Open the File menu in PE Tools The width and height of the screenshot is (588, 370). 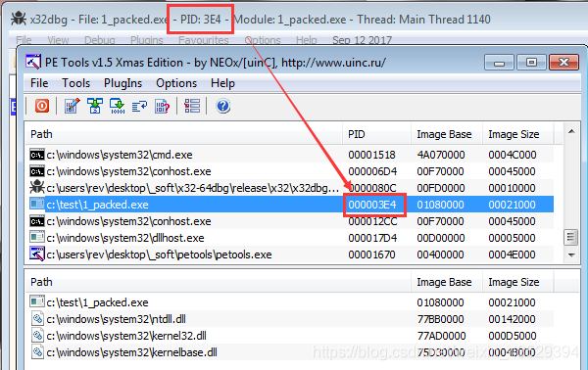click(39, 83)
